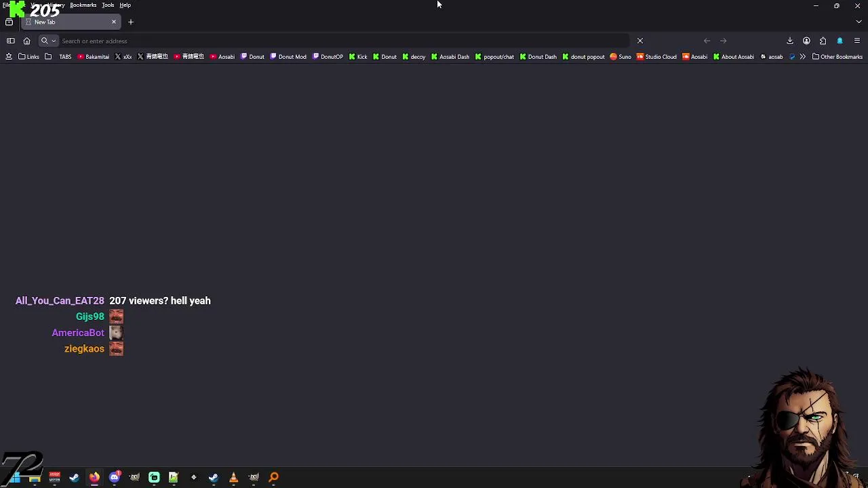Screen dimensions: 868x488
Task: Click the blue ghost extension icon
Action: [x=840, y=41]
